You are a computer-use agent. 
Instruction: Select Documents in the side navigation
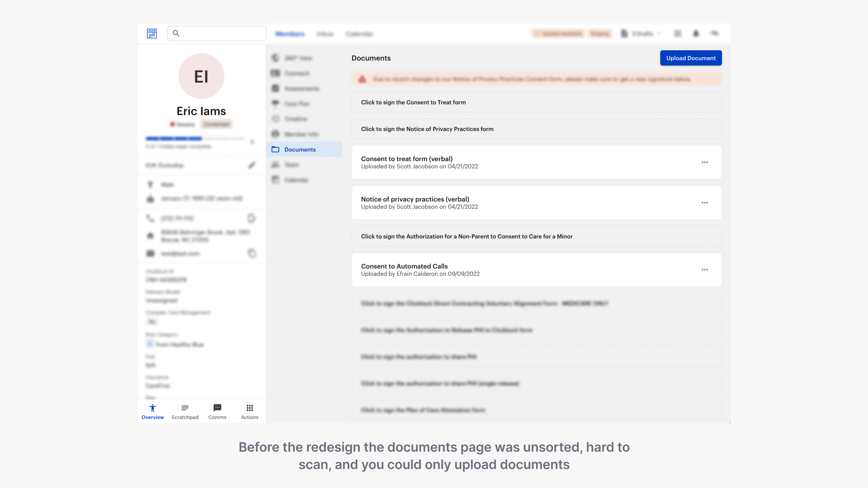pos(300,150)
